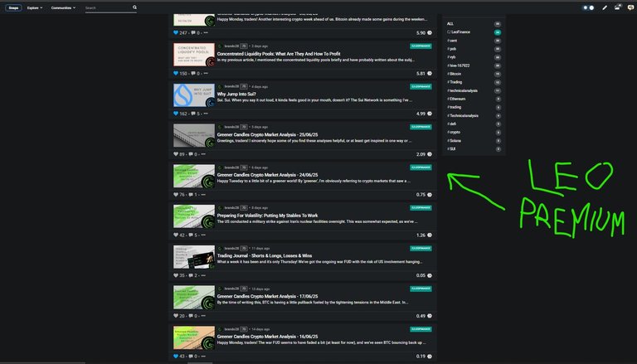
Task: Open 'Trading Journal - Shorts & Longs, Losses & Wins'
Action: click(x=264, y=256)
